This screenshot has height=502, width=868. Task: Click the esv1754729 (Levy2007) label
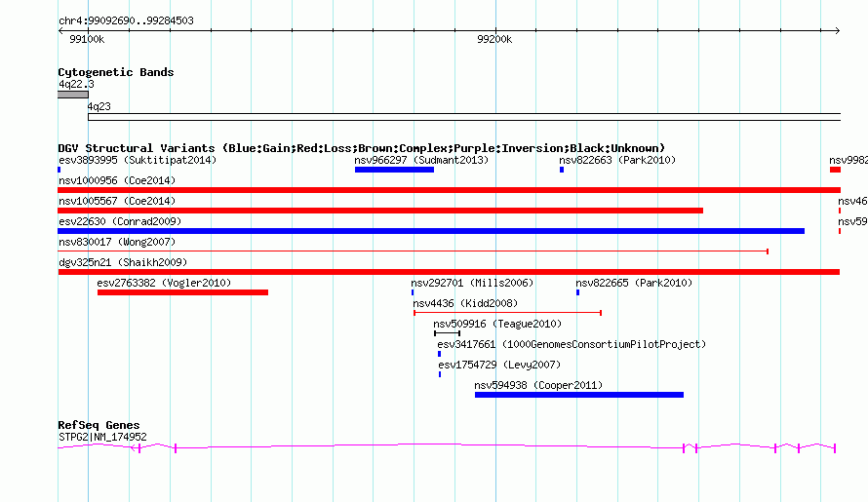tap(499, 365)
